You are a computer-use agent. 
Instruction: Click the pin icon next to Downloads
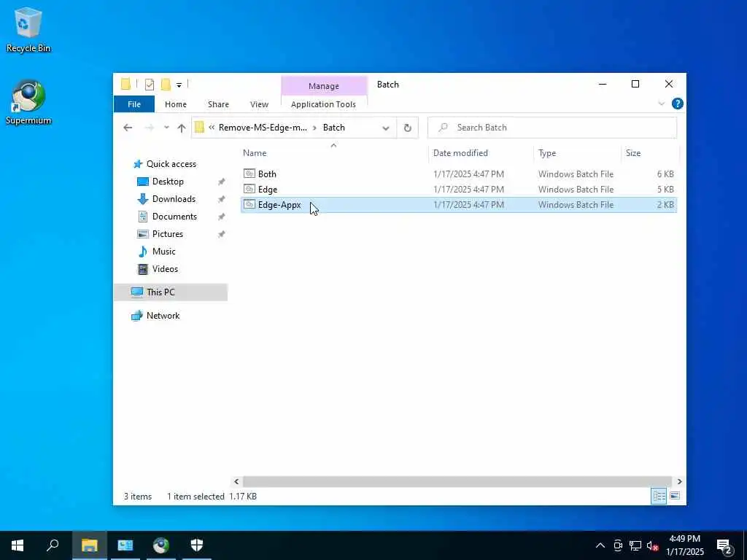[x=221, y=200]
